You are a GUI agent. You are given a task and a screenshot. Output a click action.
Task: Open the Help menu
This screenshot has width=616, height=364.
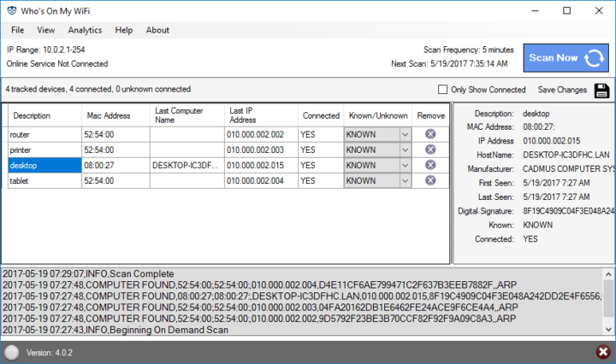(124, 30)
